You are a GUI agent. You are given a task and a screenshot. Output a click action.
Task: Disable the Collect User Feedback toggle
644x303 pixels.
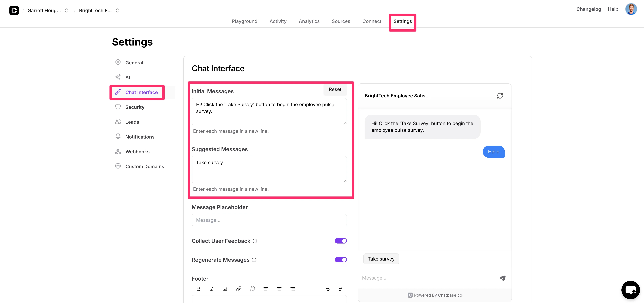point(341,241)
